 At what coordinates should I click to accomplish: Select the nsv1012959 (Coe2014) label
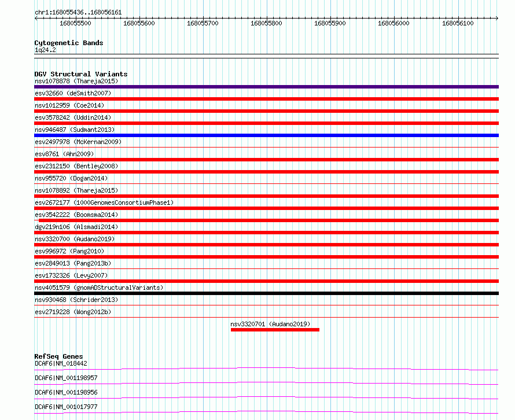pos(69,105)
